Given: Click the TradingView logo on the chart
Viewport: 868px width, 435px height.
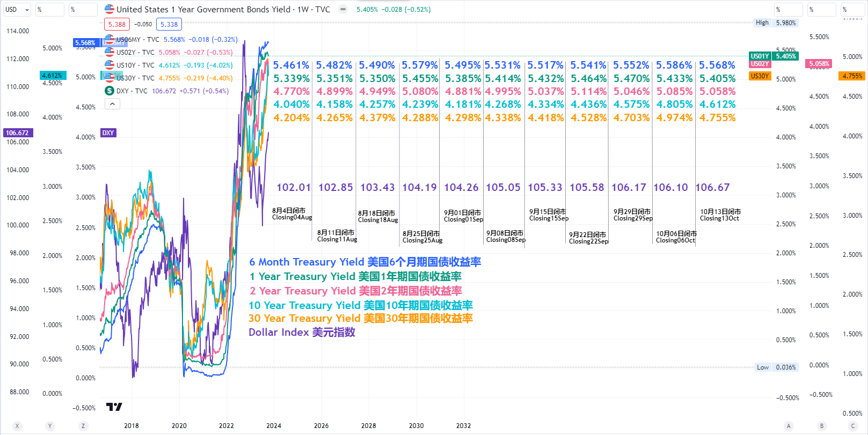Looking at the screenshot, I should coord(114,407).
